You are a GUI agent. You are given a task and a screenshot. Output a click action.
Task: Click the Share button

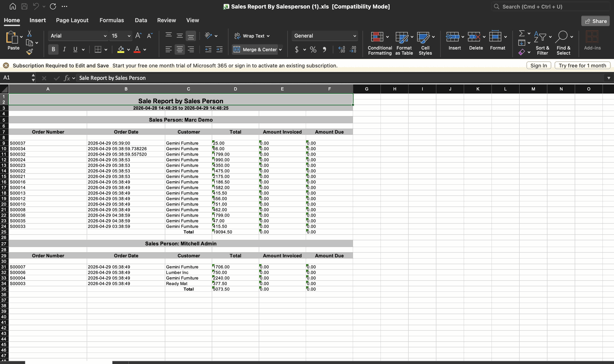click(x=595, y=21)
